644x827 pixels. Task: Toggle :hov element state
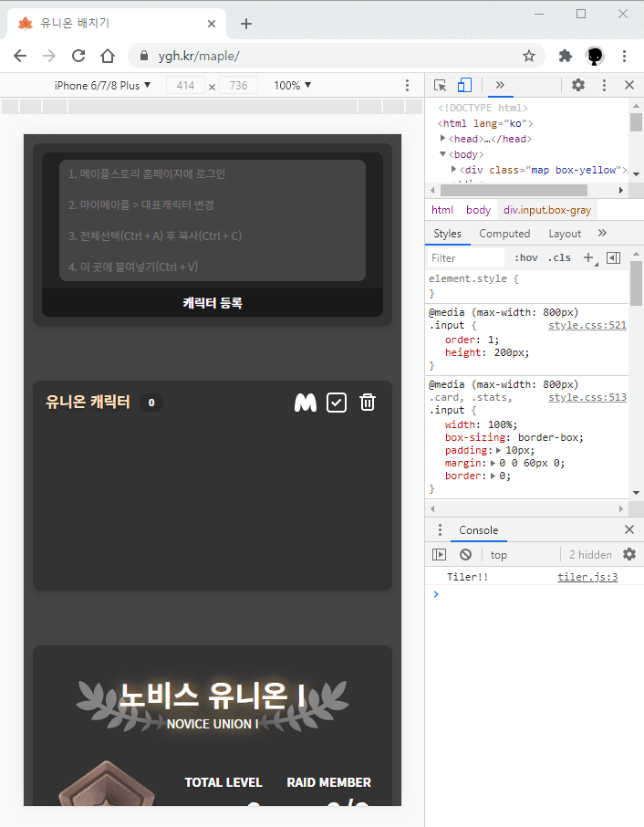pyautogui.click(x=526, y=258)
